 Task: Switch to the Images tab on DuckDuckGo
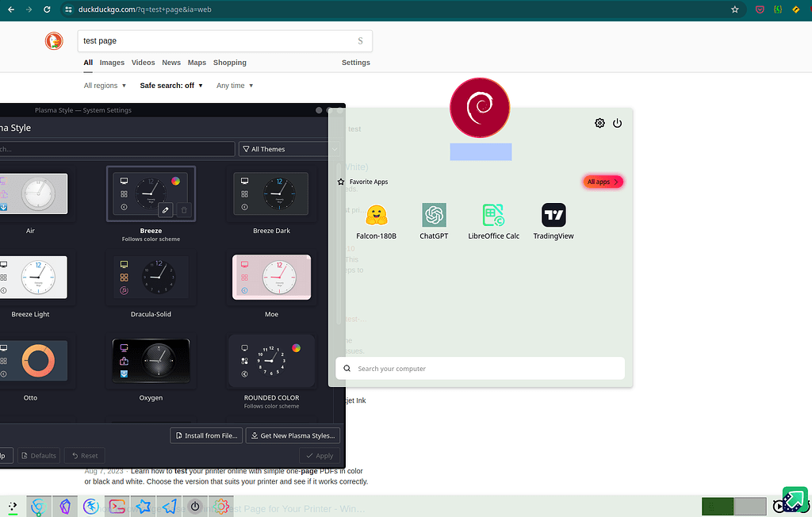tap(112, 63)
